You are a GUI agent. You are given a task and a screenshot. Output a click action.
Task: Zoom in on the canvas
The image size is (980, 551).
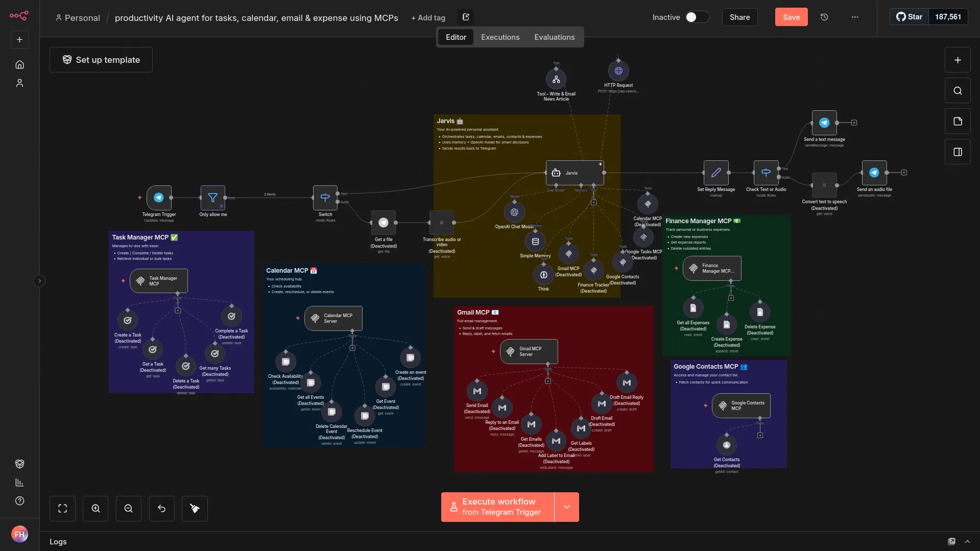[95, 509]
